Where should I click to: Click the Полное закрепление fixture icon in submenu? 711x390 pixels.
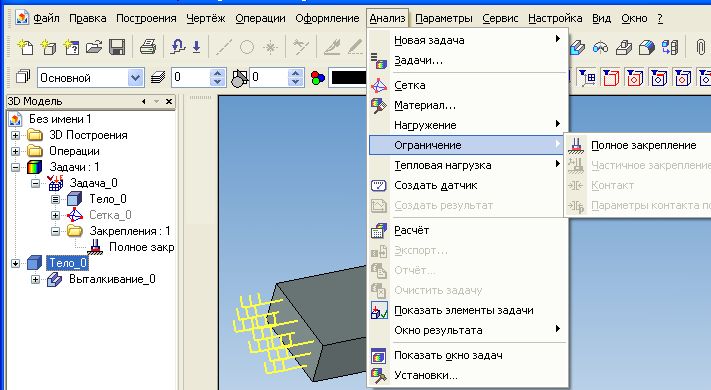tap(576, 146)
